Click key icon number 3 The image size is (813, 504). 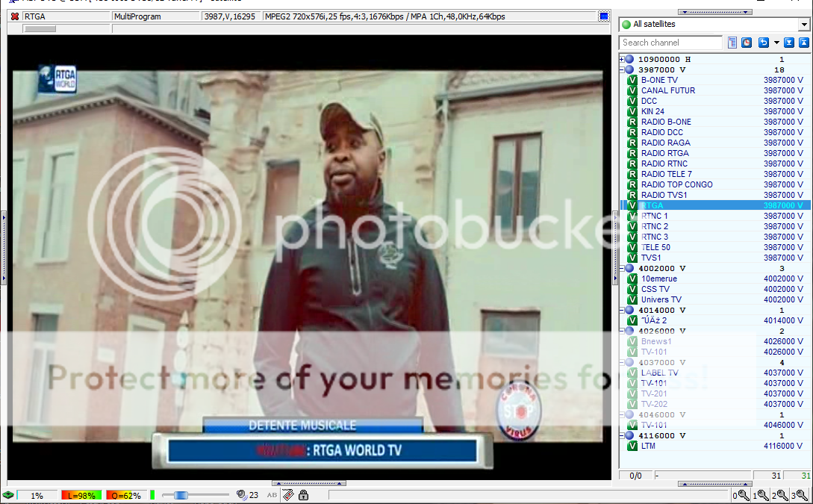[x=802, y=495]
